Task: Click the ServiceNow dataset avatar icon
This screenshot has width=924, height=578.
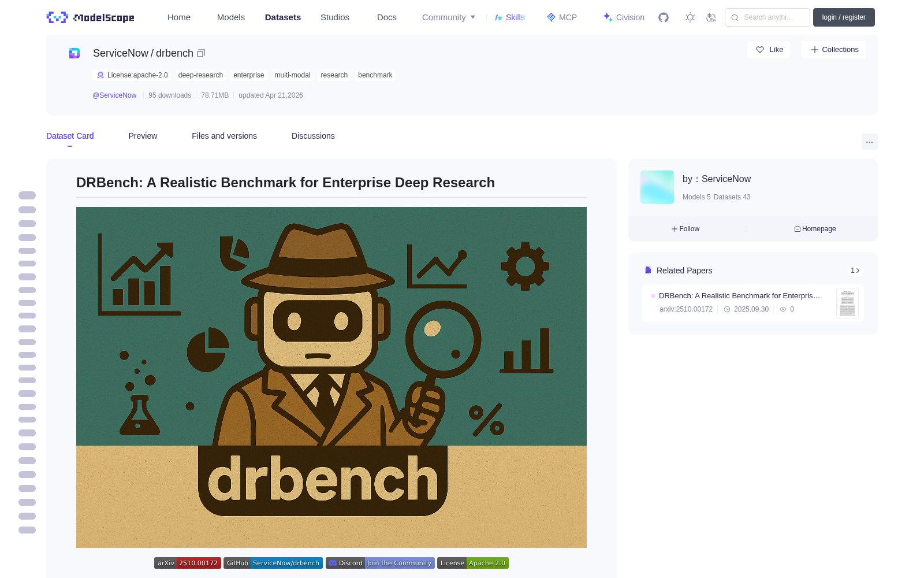Action: pyautogui.click(x=74, y=53)
